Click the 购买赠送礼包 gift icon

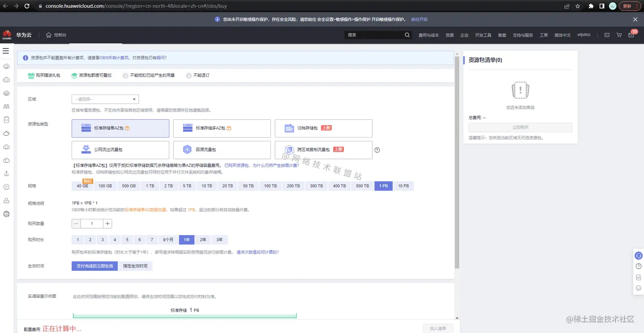click(31, 75)
